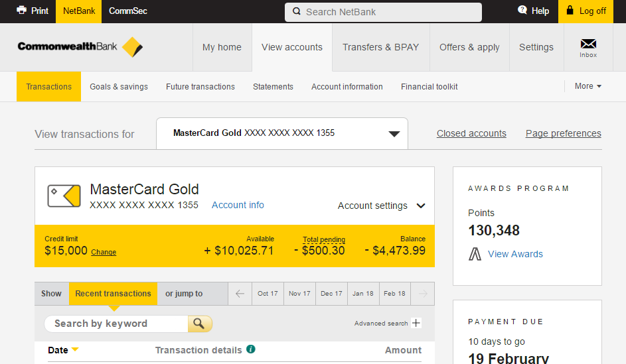The width and height of the screenshot is (626, 364).
Task: Select Financial toolkit sub-tab
Action: 430,86
